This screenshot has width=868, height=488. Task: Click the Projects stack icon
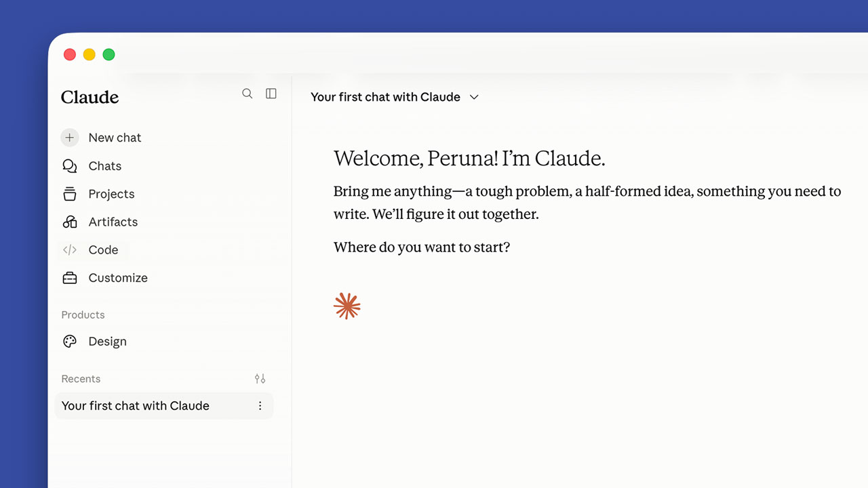point(70,194)
